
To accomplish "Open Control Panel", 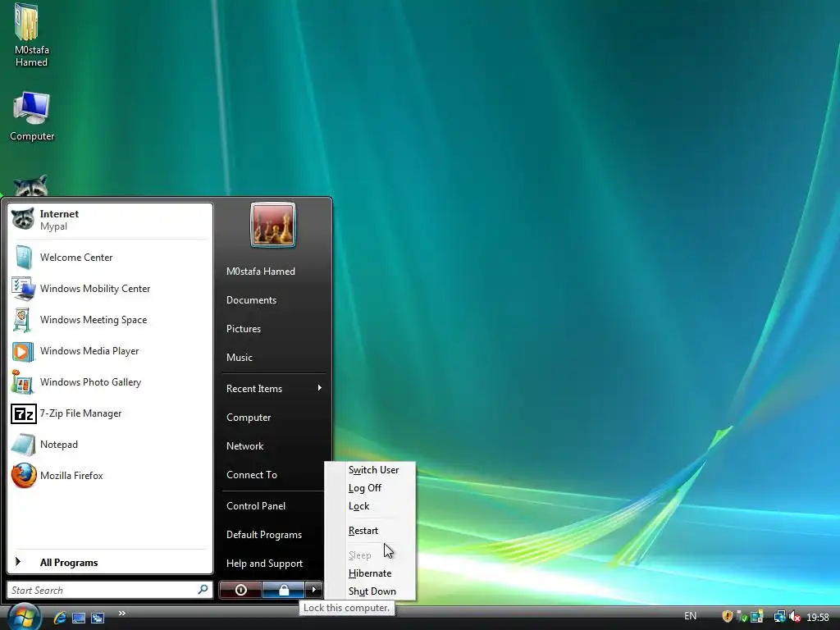I will (256, 505).
